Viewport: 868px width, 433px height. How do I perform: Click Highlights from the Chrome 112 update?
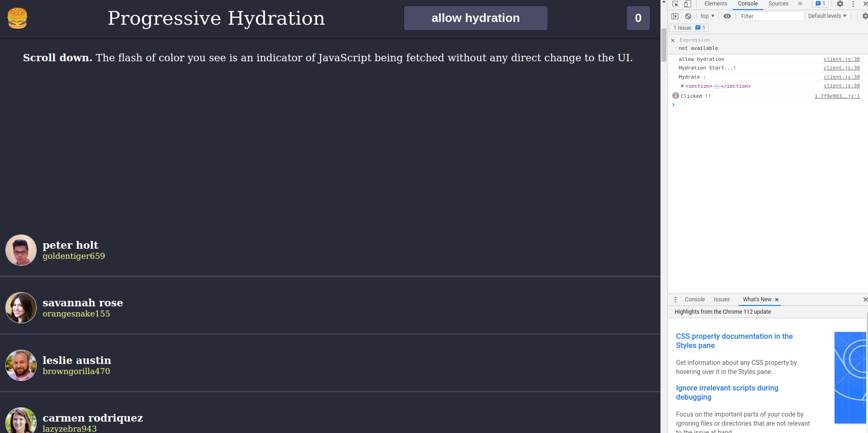722,312
